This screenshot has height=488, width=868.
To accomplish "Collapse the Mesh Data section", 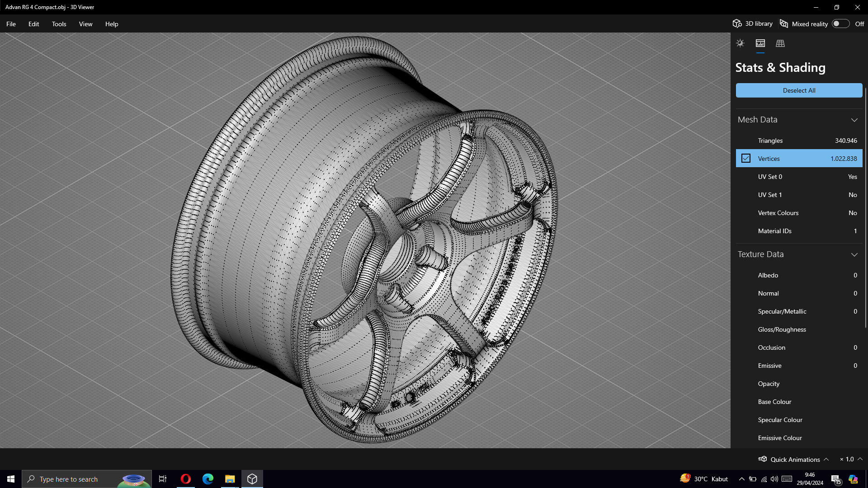I will pos(854,120).
